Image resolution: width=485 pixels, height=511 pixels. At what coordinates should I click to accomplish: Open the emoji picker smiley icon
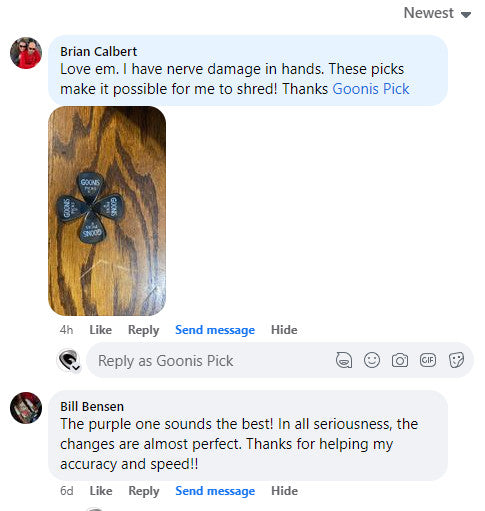(372, 360)
